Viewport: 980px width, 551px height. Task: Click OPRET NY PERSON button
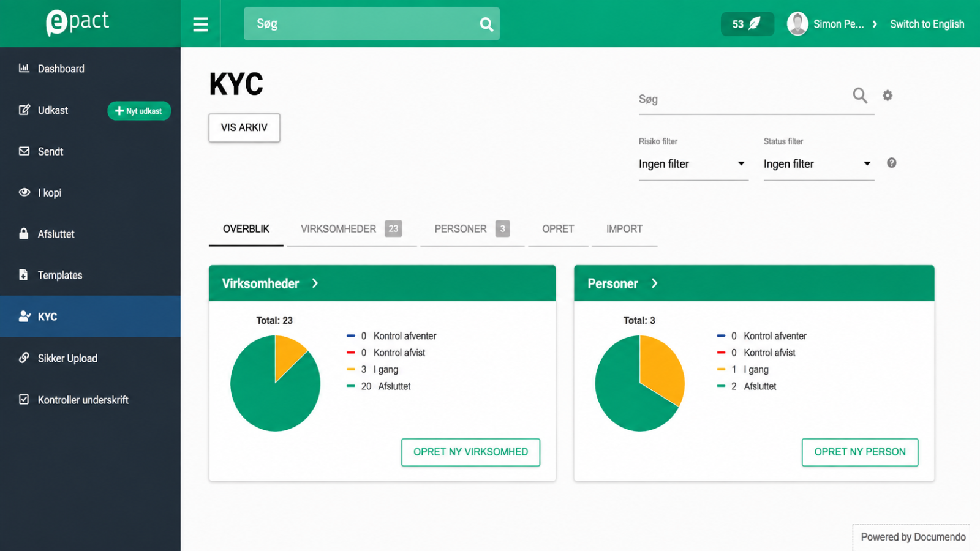coord(860,452)
